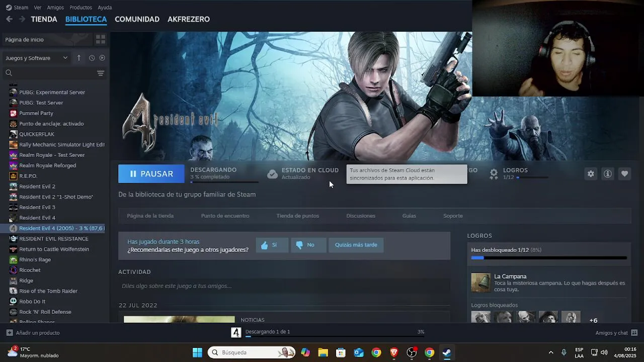The width and height of the screenshot is (644, 362).
Task: Click the La Campana achievement icon
Action: pyautogui.click(x=480, y=283)
